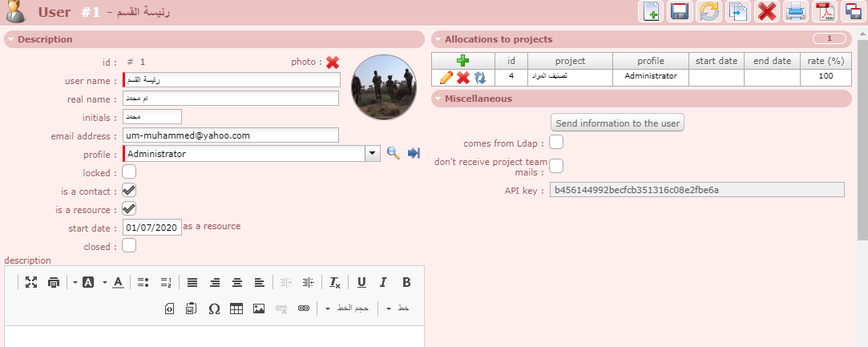The height and width of the screenshot is (347, 868).
Task: Remove the user photo with red X
Action: [332, 63]
